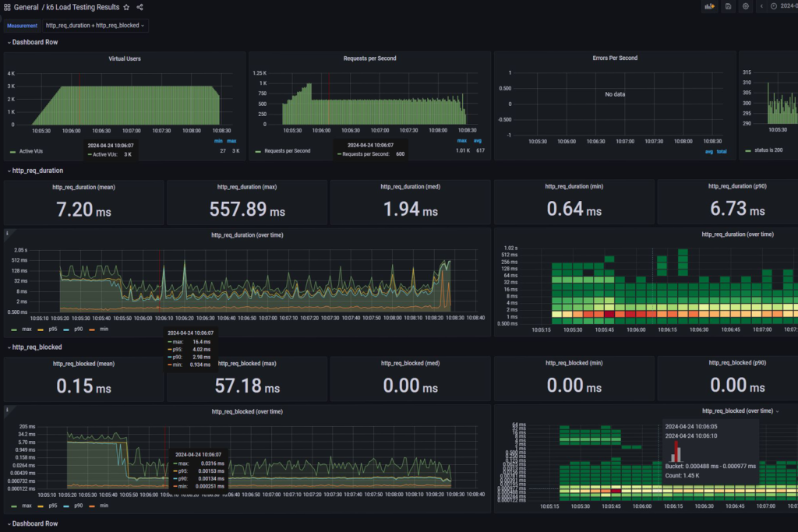798x532 pixels.
Task: Click the share dashboard icon
Action: (x=140, y=7)
